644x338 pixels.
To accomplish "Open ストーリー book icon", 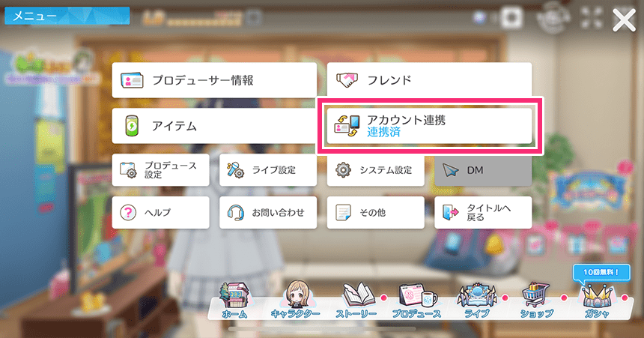I will point(356,301).
